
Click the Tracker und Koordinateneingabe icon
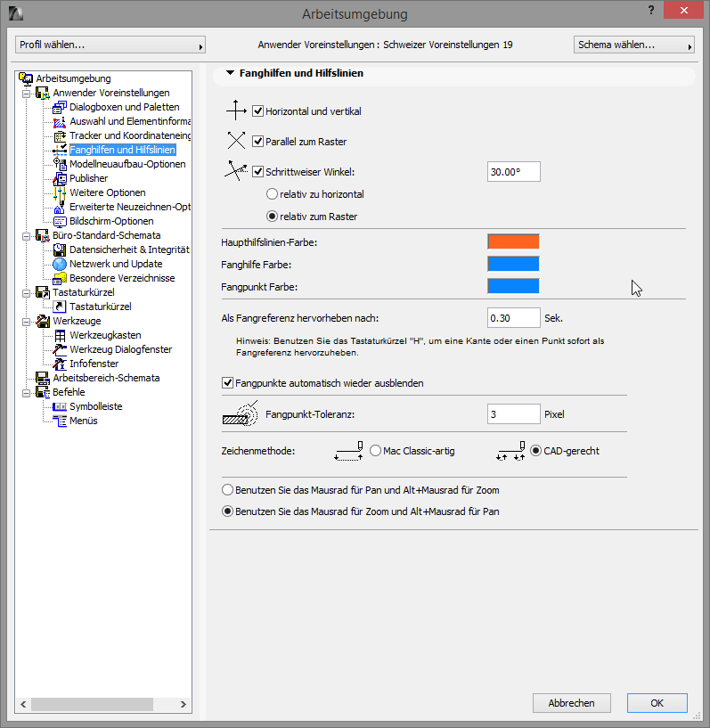[x=60, y=135]
